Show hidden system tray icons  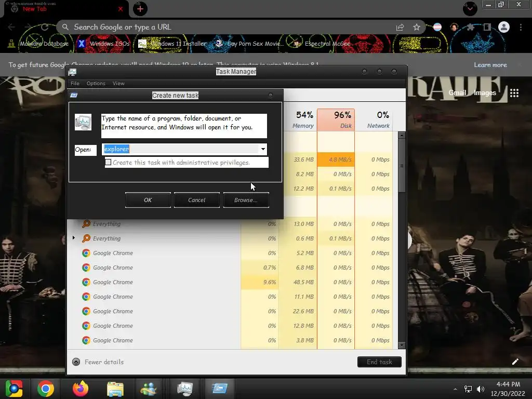(x=455, y=389)
